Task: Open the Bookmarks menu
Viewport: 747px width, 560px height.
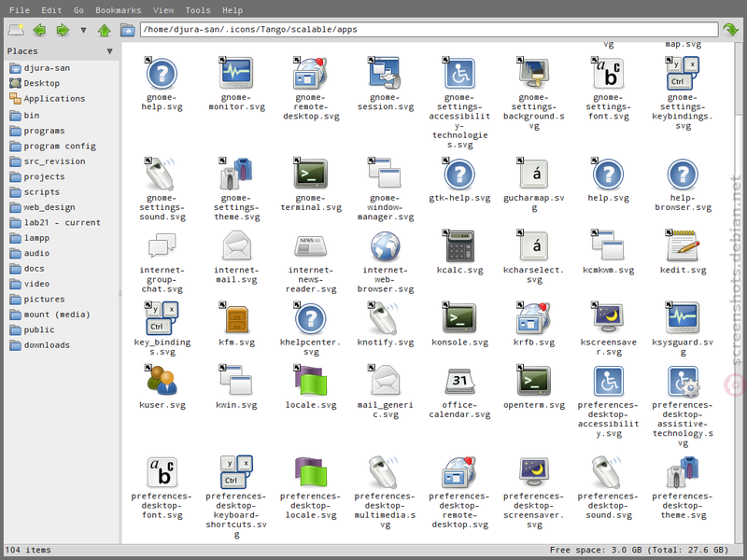Action: coord(119,10)
